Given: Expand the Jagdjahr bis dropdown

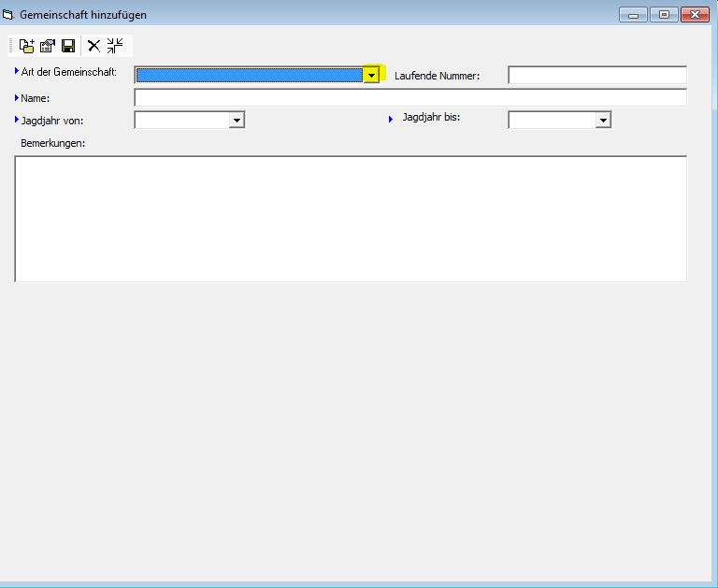Looking at the screenshot, I should click(x=603, y=121).
